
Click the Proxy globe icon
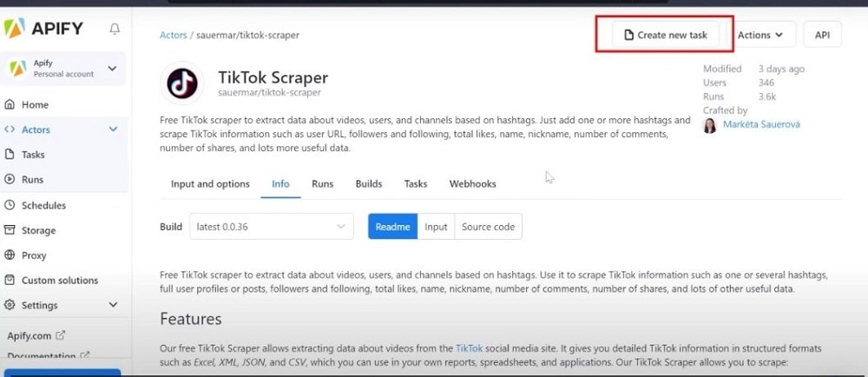pyautogui.click(x=10, y=255)
